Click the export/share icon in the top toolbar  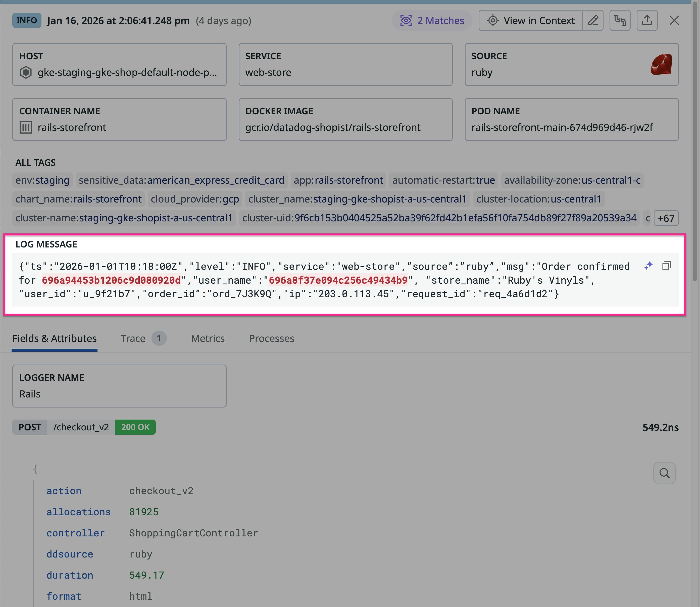[x=647, y=20]
